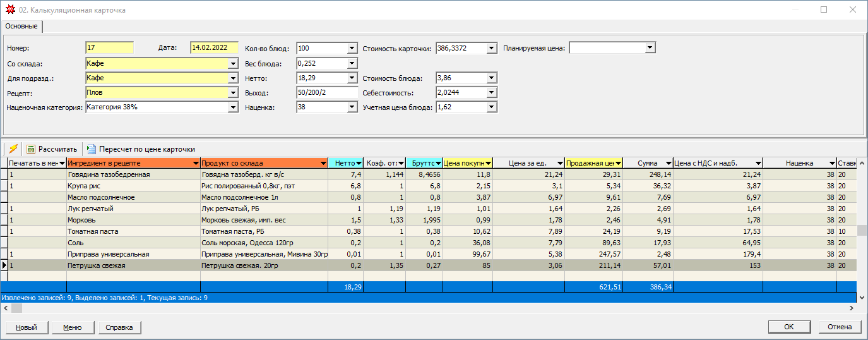Open Продукт со склада column filter
The height and width of the screenshot is (340, 868).
(323, 163)
